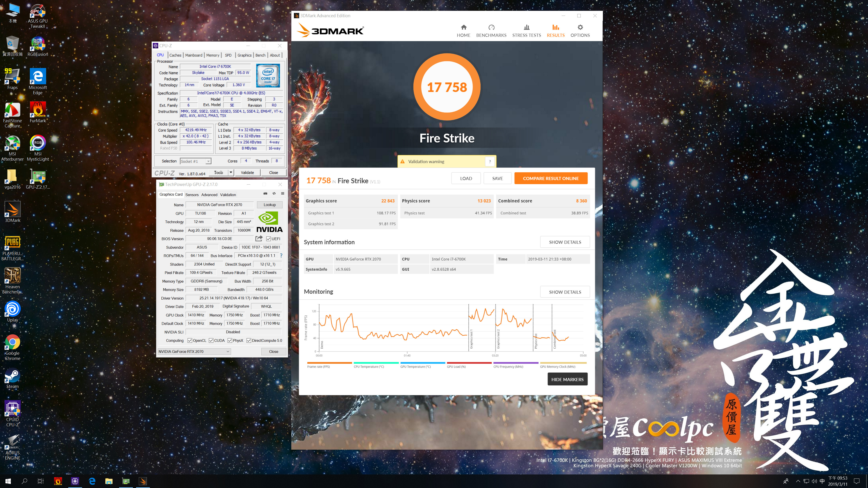Open BENCHMARKS in 3DMark navigation

click(x=491, y=31)
